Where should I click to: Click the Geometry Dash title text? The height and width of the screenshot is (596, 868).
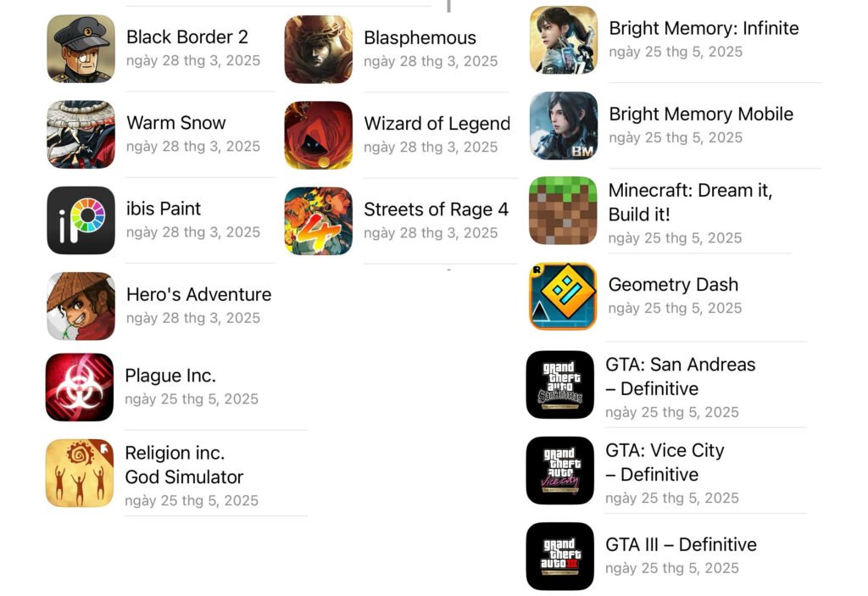[673, 284]
